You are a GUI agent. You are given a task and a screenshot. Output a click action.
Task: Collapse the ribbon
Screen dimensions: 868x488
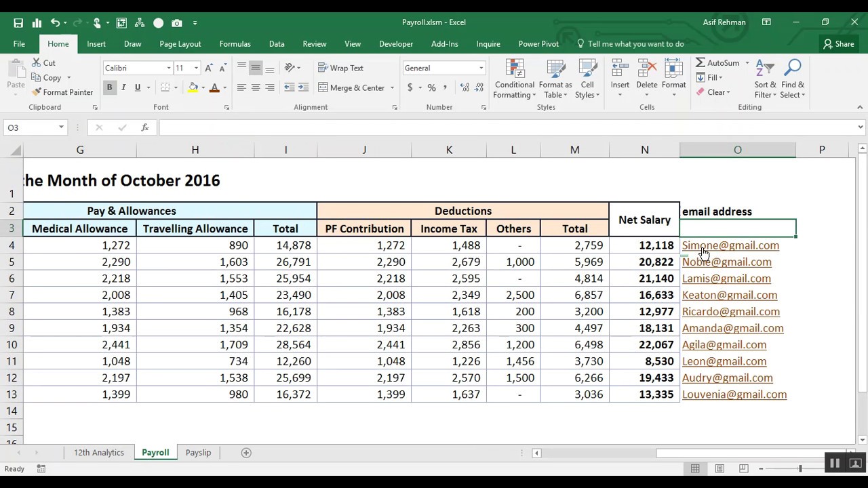click(860, 107)
